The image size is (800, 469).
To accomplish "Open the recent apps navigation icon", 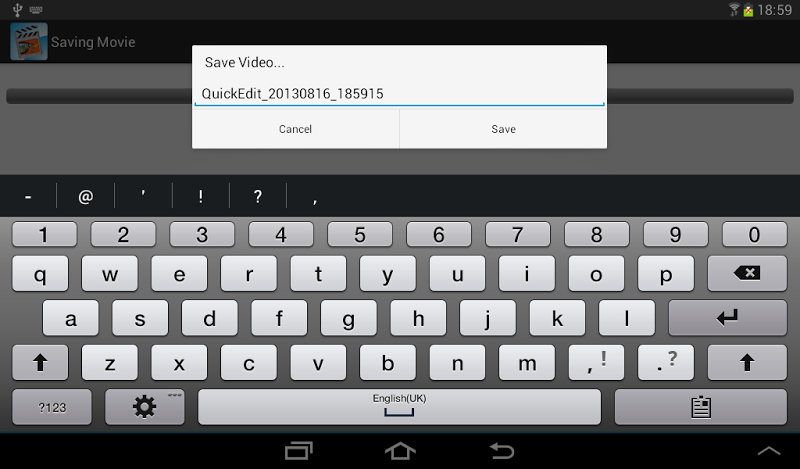I will [x=298, y=451].
